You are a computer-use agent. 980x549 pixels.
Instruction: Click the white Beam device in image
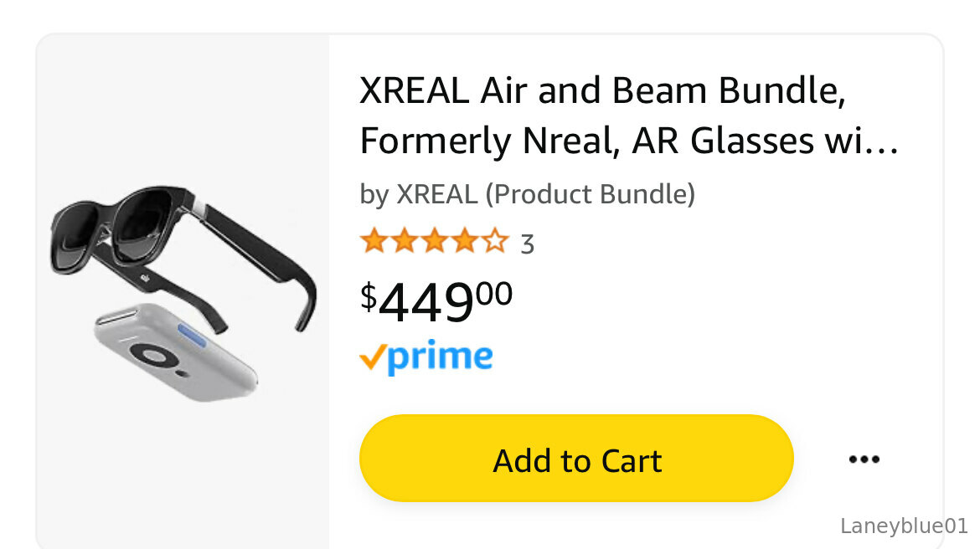pyautogui.click(x=176, y=353)
